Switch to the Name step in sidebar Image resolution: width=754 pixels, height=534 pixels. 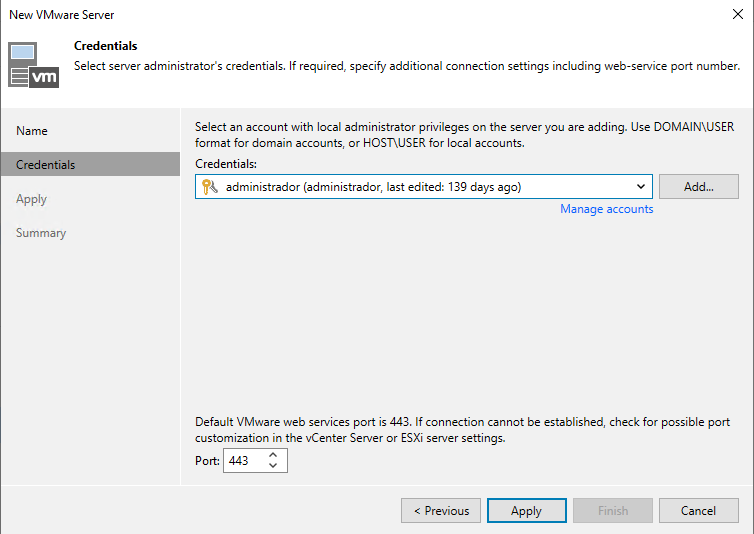(32, 131)
